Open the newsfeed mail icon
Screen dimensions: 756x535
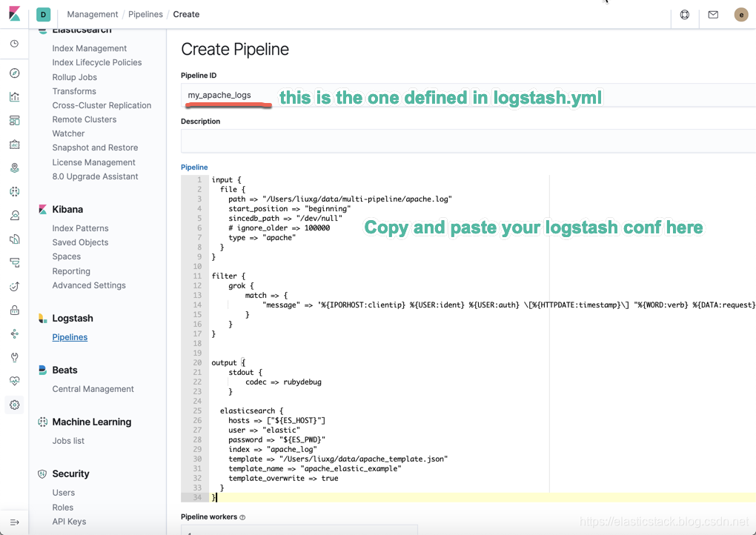(713, 15)
